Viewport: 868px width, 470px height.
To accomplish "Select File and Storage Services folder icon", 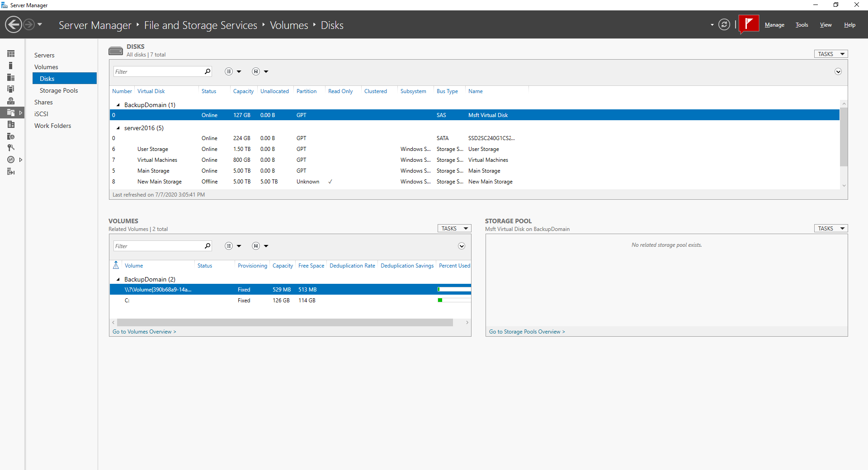I will 11,113.
